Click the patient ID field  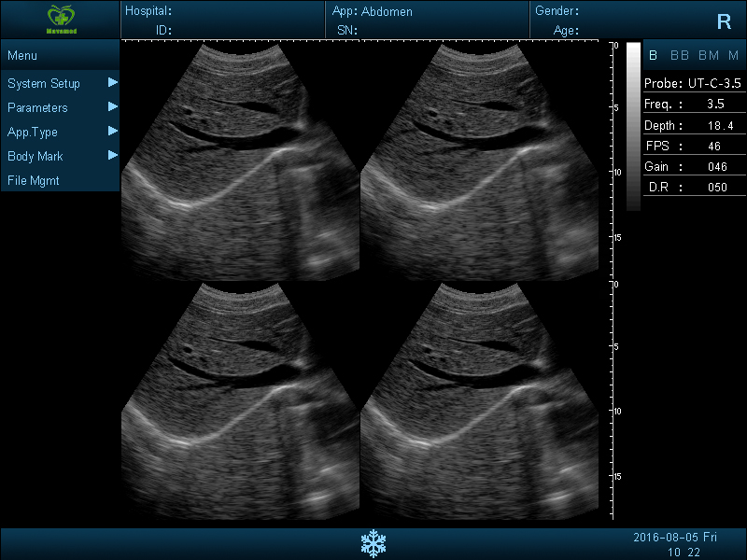point(223,30)
